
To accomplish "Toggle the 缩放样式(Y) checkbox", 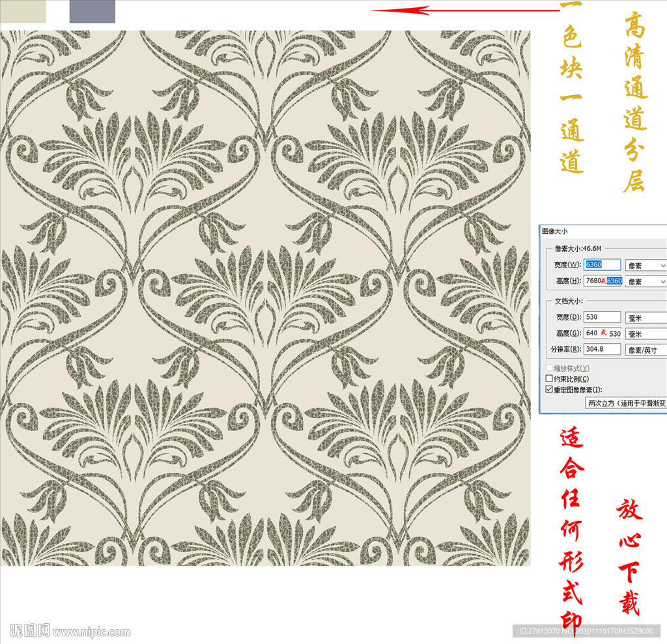I will [548, 368].
